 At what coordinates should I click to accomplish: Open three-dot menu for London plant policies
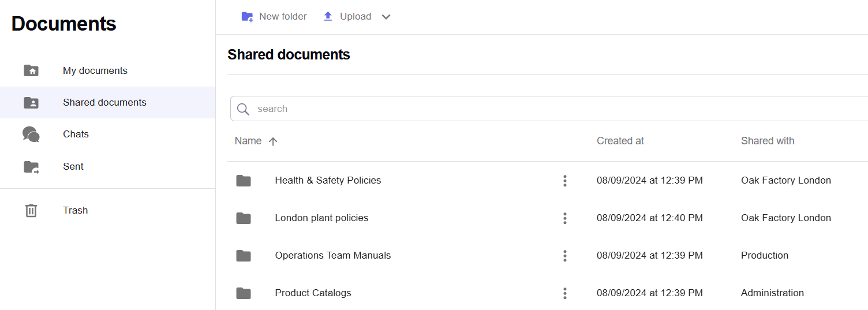pos(564,218)
